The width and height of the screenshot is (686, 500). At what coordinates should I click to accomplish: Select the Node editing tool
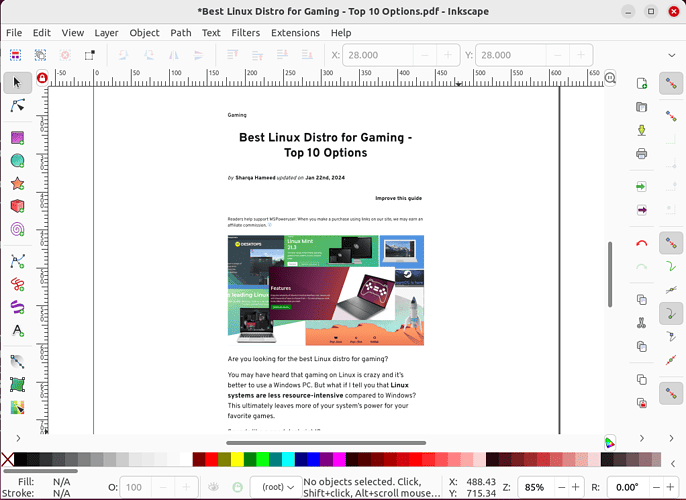point(17,106)
